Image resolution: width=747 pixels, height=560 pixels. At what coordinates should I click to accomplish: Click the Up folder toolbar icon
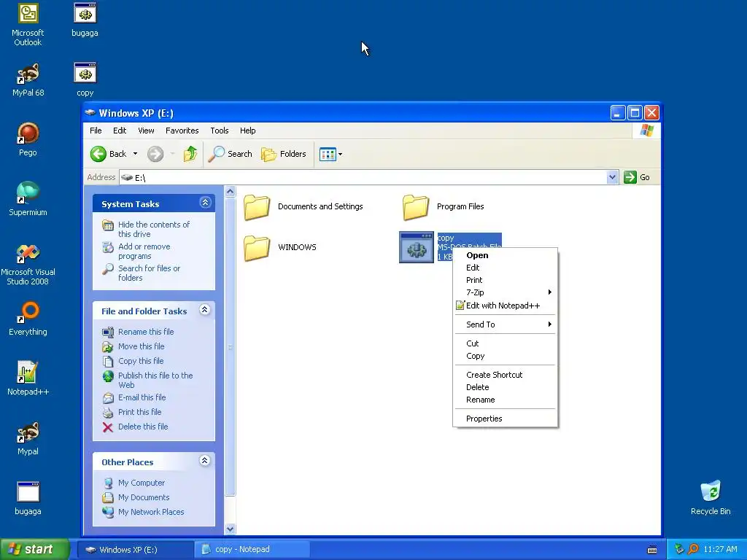click(x=190, y=154)
